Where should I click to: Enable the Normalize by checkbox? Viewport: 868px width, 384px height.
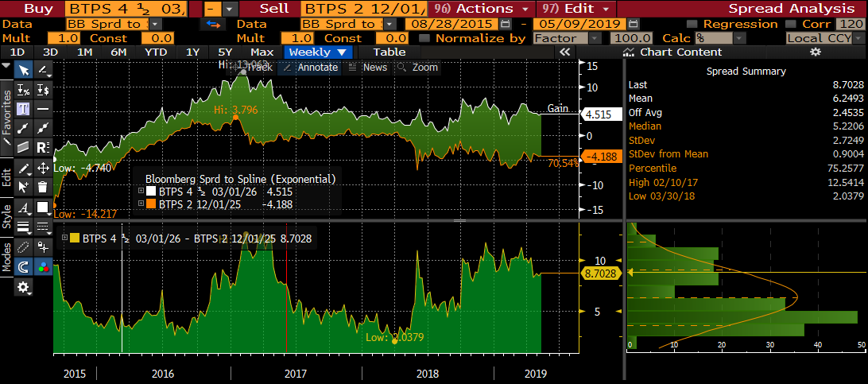click(x=424, y=38)
